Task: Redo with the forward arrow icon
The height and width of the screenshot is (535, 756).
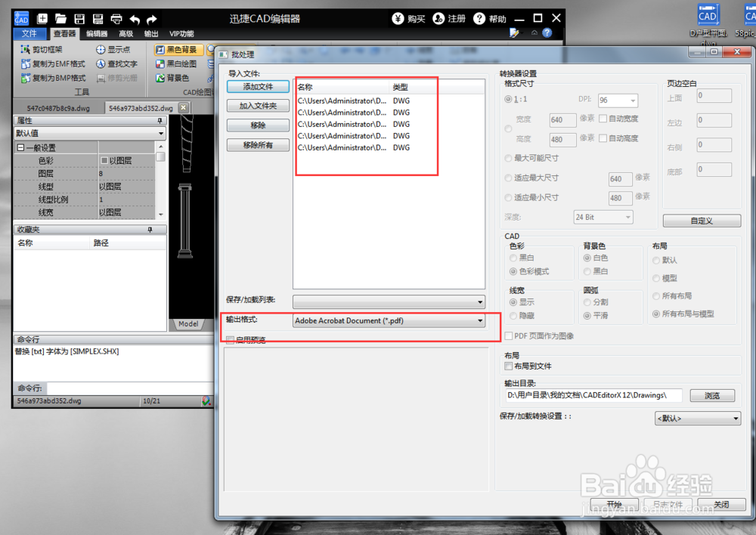Action: 152,20
